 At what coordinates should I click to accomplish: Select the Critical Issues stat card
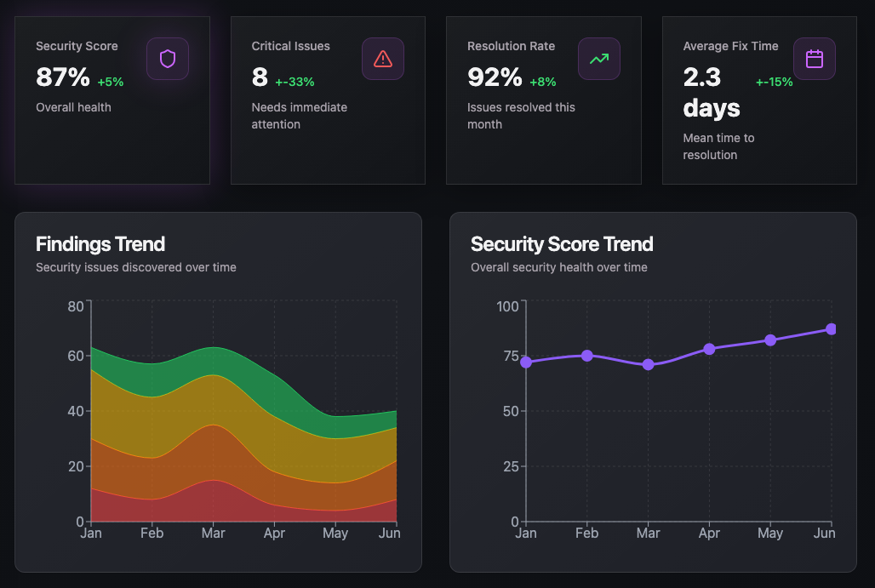(x=328, y=100)
